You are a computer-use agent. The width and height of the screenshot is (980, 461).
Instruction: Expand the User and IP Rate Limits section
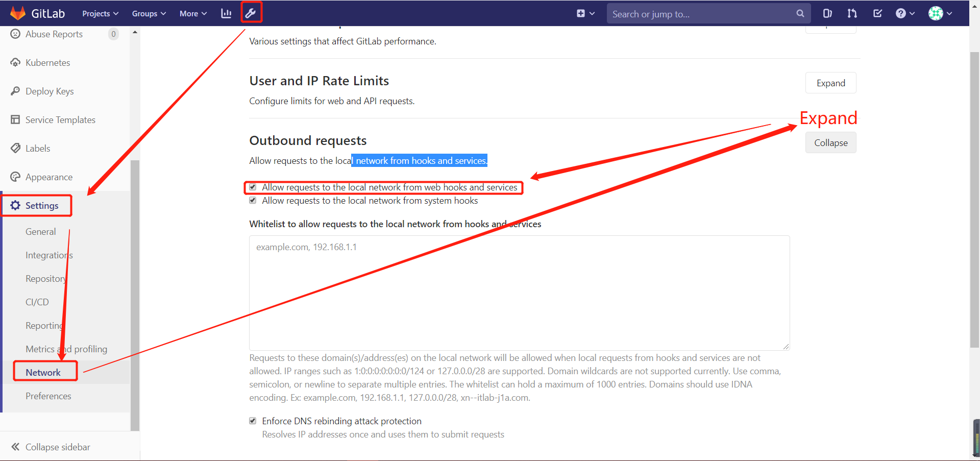pos(831,83)
